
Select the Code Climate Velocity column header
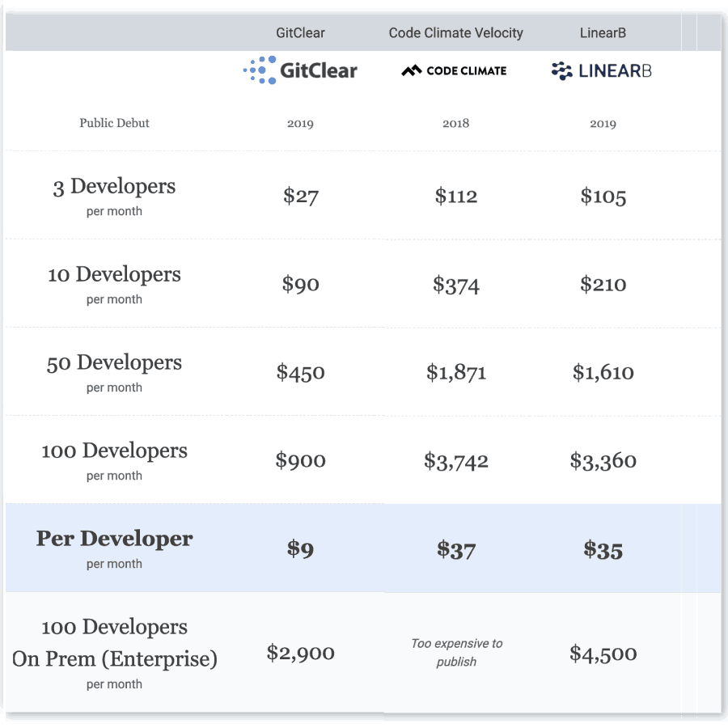[455, 33]
